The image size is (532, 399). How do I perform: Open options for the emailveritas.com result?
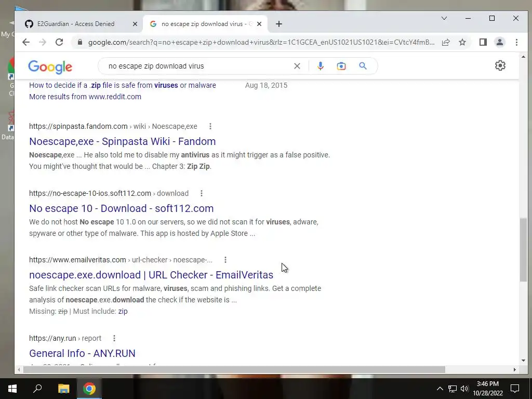[225, 260]
